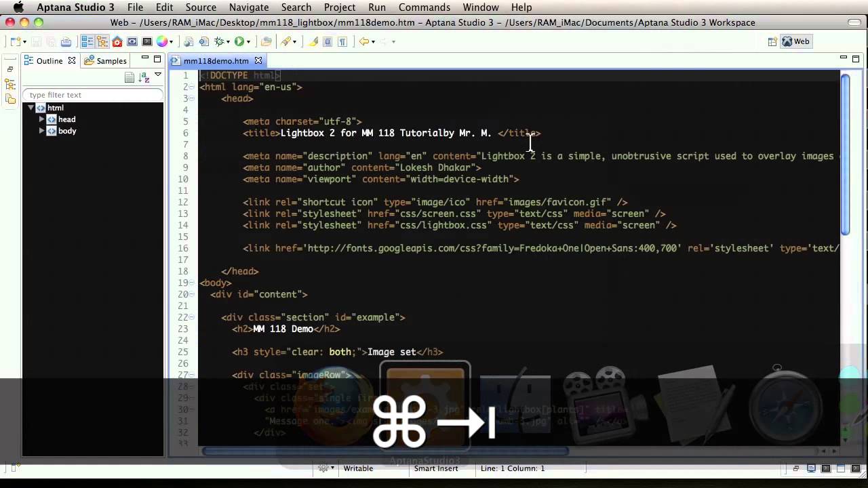The width and height of the screenshot is (868, 488).
Task: Switch to the Samples tab
Action: pos(105,60)
